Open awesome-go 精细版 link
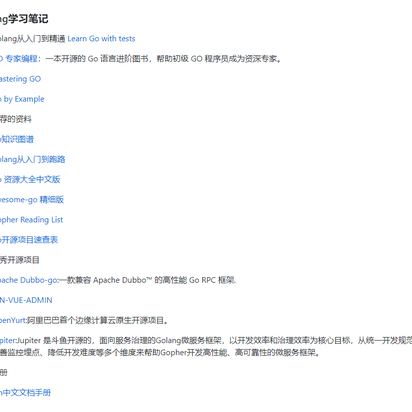The image size is (412, 412). point(32,200)
